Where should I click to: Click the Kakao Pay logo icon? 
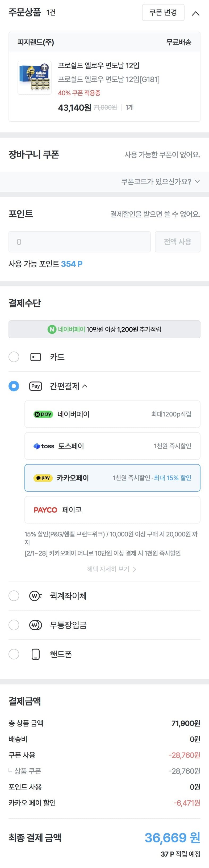tap(43, 478)
